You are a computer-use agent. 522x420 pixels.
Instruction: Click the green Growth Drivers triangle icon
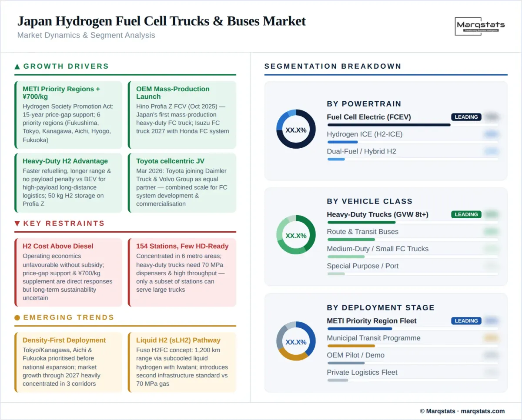pyautogui.click(x=17, y=66)
